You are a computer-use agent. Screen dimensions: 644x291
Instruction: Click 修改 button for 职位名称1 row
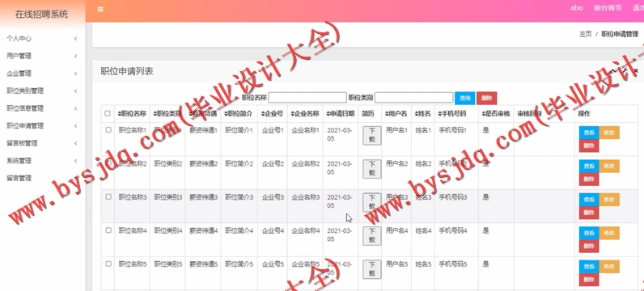coord(609,133)
